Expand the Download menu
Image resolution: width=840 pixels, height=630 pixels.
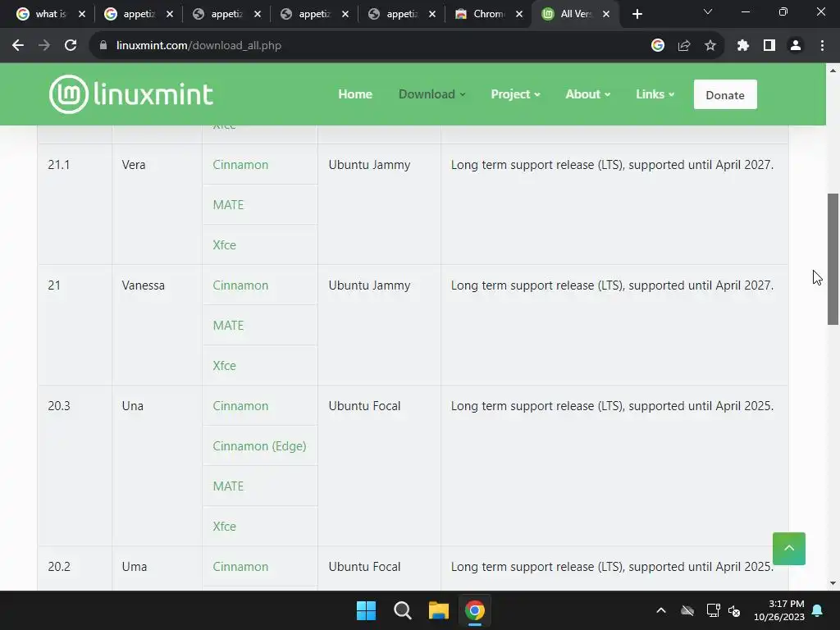(431, 94)
